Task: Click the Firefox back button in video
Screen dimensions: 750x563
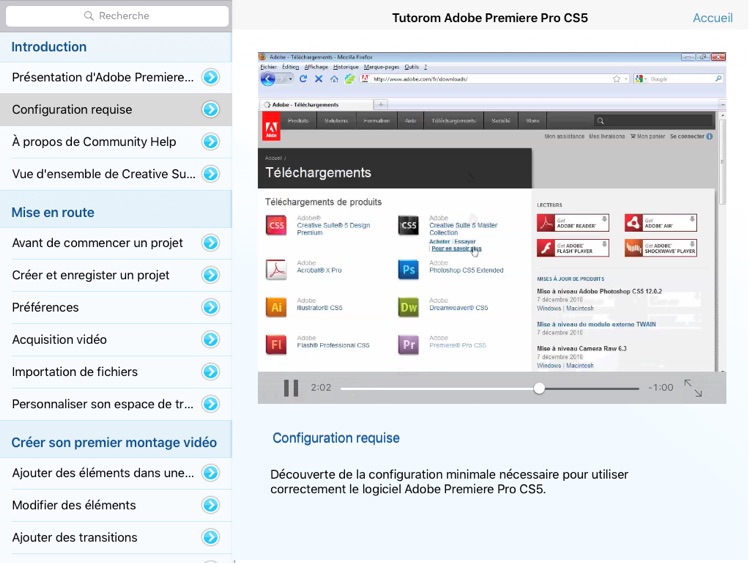Action: coord(268,79)
